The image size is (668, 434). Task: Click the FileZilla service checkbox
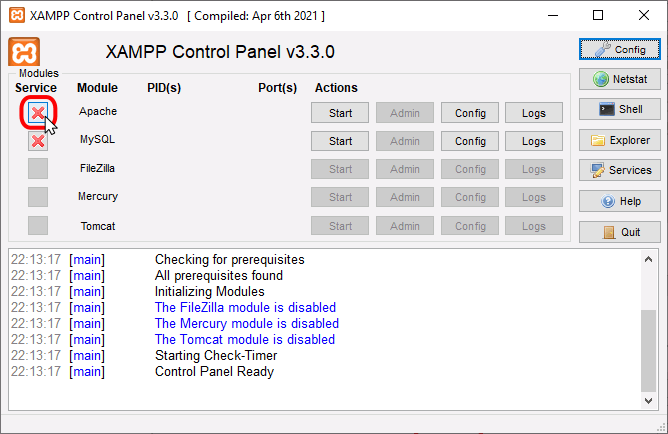pyautogui.click(x=38, y=169)
